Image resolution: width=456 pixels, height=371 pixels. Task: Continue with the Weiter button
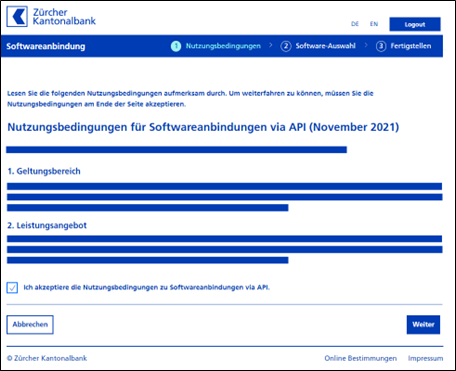click(423, 325)
